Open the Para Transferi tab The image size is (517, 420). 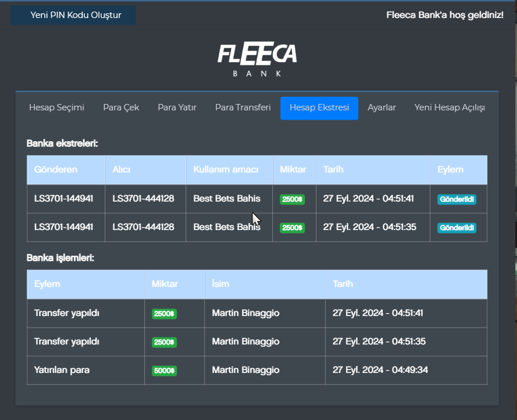pos(243,107)
